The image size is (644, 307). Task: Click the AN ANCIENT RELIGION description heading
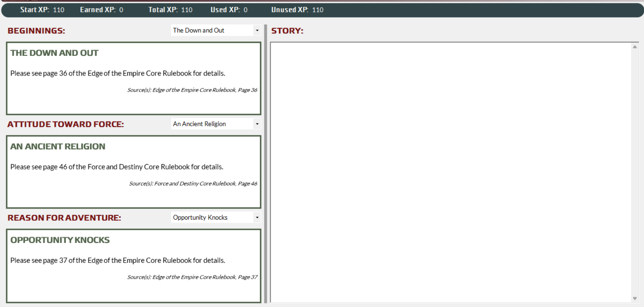(58, 147)
